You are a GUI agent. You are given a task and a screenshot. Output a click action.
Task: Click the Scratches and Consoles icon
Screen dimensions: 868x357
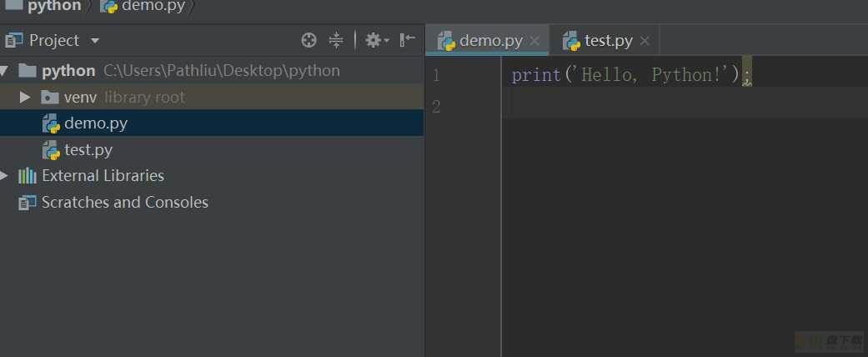[28, 203]
